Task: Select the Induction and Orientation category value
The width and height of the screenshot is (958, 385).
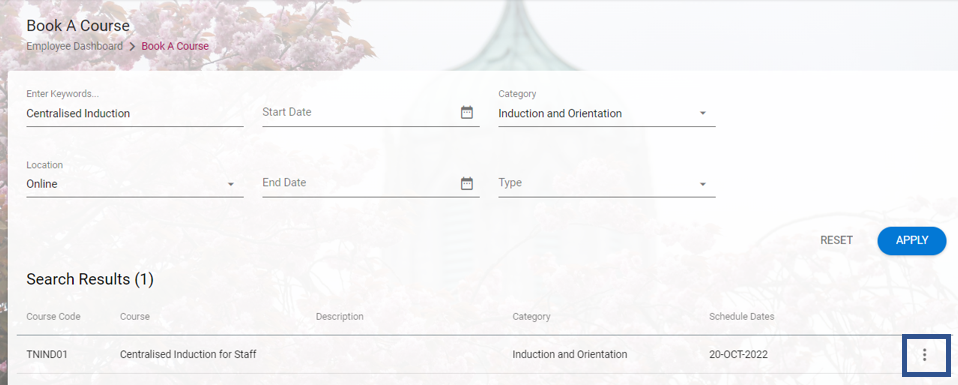Action: pyautogui.click(x=560, y=113)
